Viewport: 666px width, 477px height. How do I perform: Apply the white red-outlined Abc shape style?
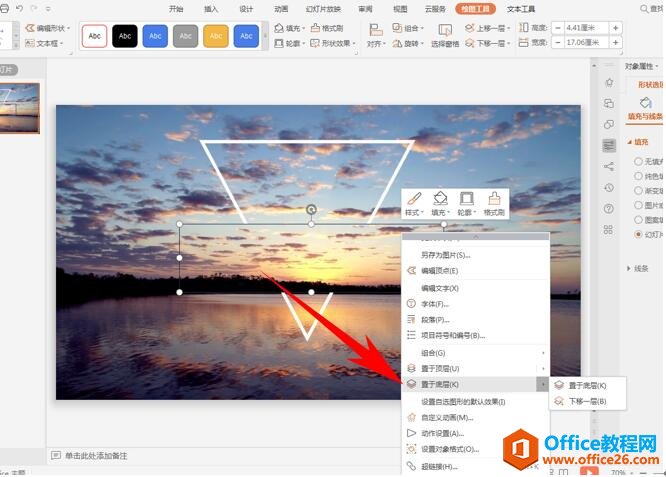(x=94, y=36)
